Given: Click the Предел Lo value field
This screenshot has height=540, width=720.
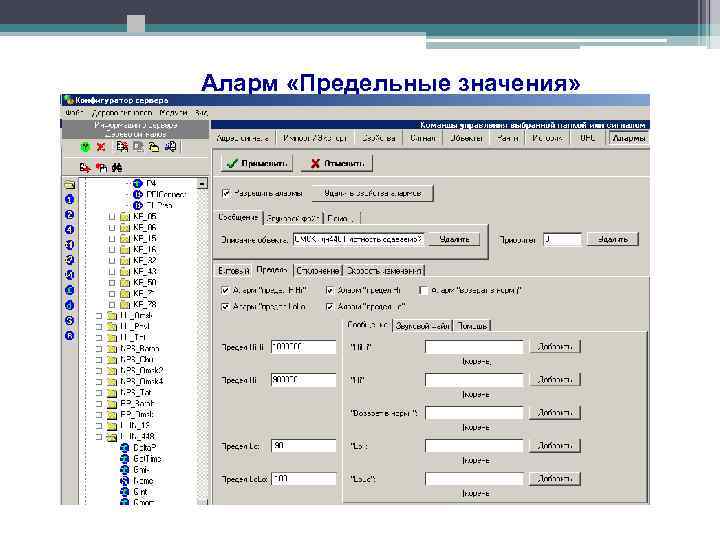Looking at the screenshot, I should [304, 446].
